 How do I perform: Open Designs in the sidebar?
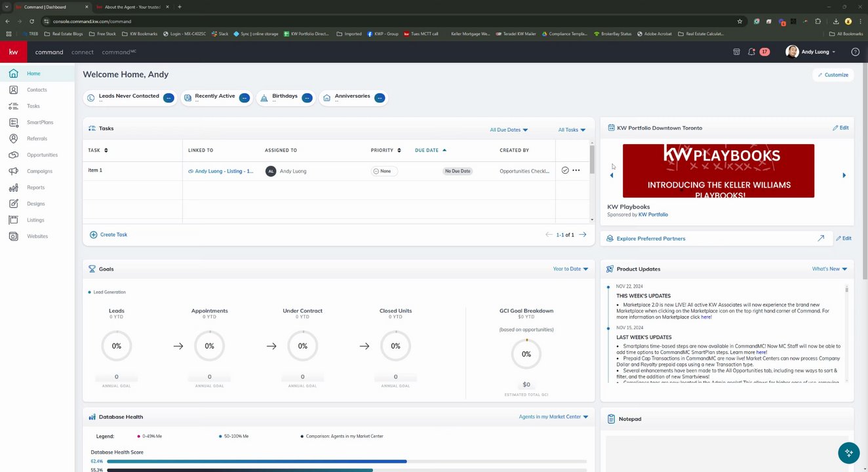[x=36, y=204]
